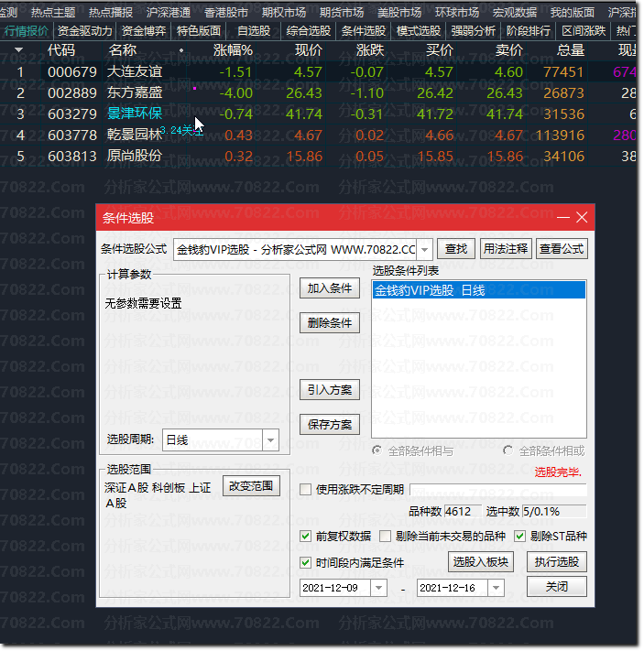Sort by the 总量 column header
644x651 pixels.
tap(571, 50)
